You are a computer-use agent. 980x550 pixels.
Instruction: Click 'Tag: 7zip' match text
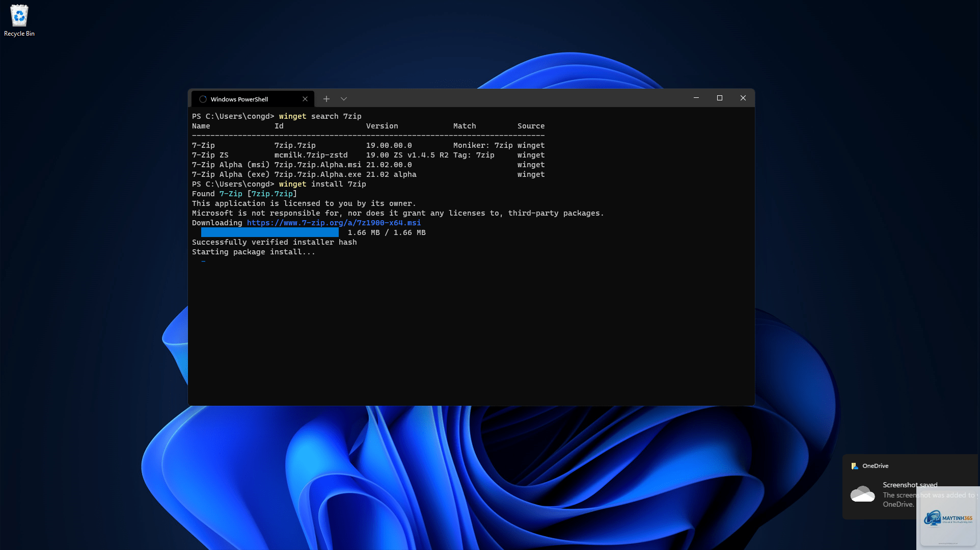(474, 155)
